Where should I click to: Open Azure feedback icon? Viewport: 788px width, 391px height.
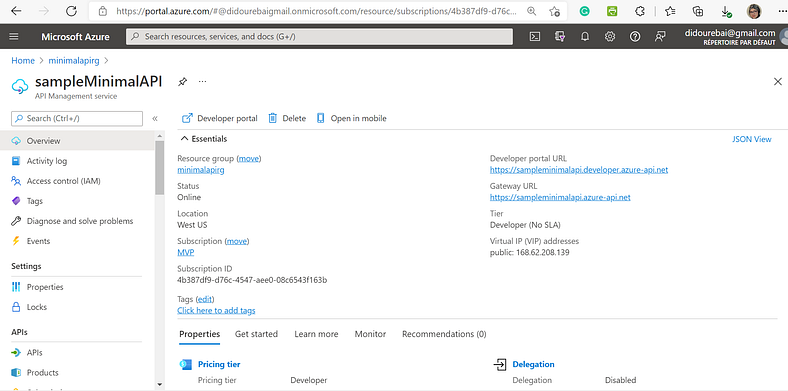[x=660, y=36]
